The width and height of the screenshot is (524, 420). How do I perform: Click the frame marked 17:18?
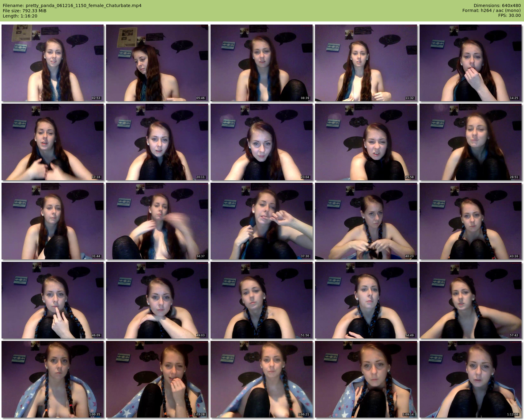coord(53,142)
